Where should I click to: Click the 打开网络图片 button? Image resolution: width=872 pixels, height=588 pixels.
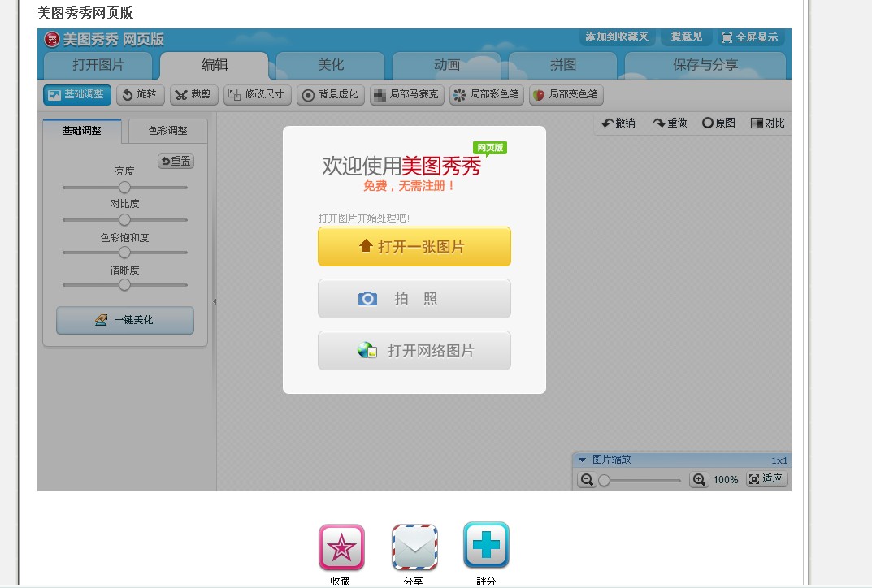pyautogui.click(x=414, y=351)
